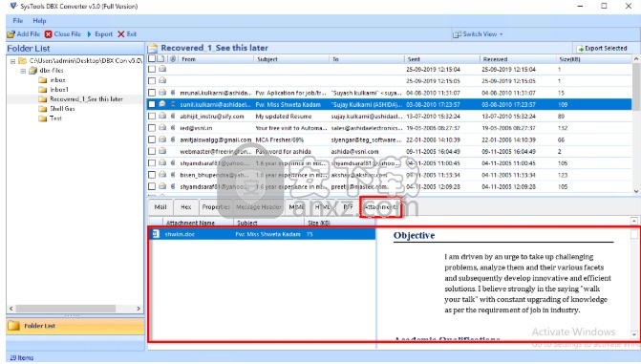Click the folder list horizontal scrollbar thumb
641x364 pixels.
[65, 309]
